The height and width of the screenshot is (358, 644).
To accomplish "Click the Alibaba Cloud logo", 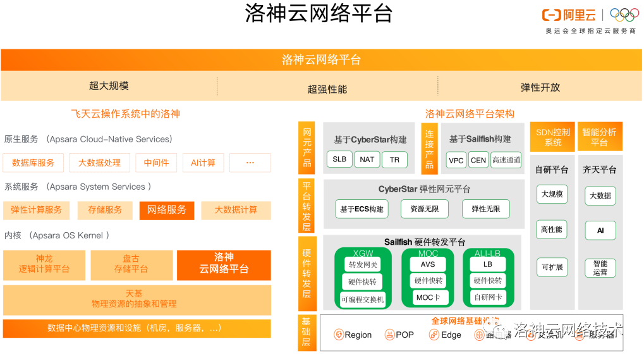I will [x=569, y=15].
